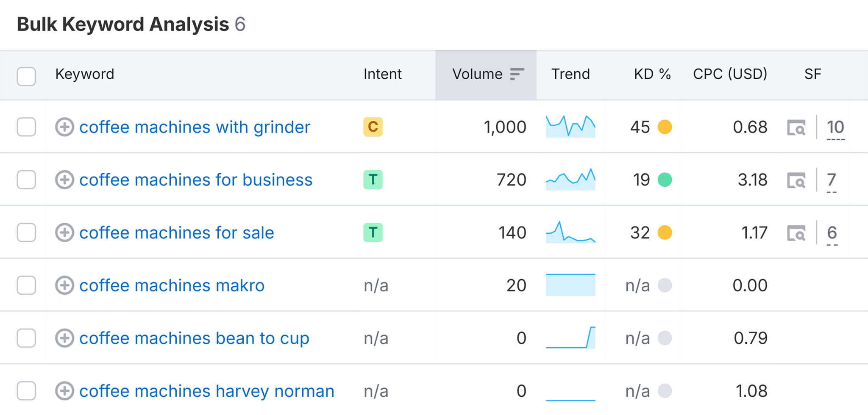Screen dimensions: 868x415
Task: Check the coffee machines with grinder row
Action: (x=26, y=127)
